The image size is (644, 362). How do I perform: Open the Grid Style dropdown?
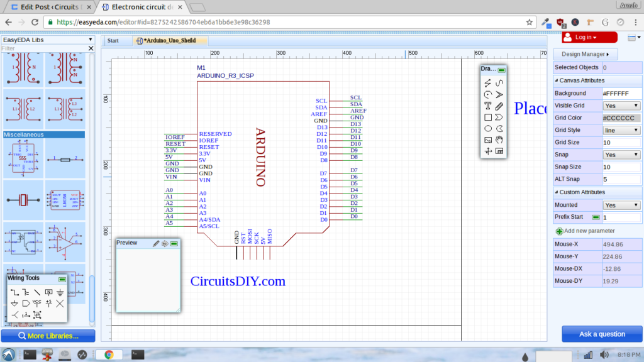pyautogui.click(x=621, y=130)
